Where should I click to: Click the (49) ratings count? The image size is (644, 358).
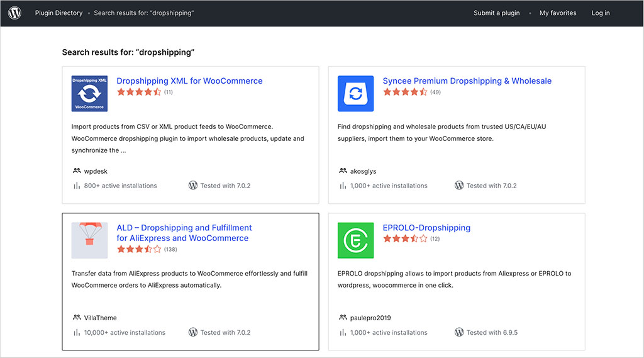(x=435, y=92)
